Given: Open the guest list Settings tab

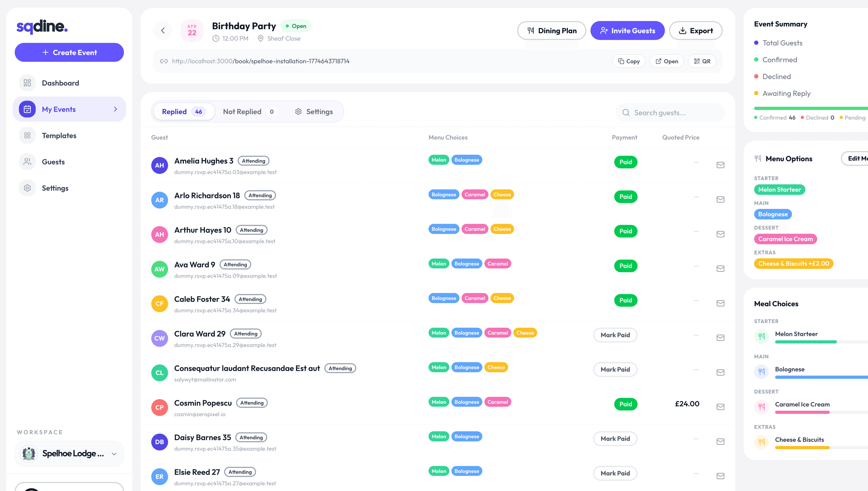Looking at the screenshot, I should click(x=314, y=112).
